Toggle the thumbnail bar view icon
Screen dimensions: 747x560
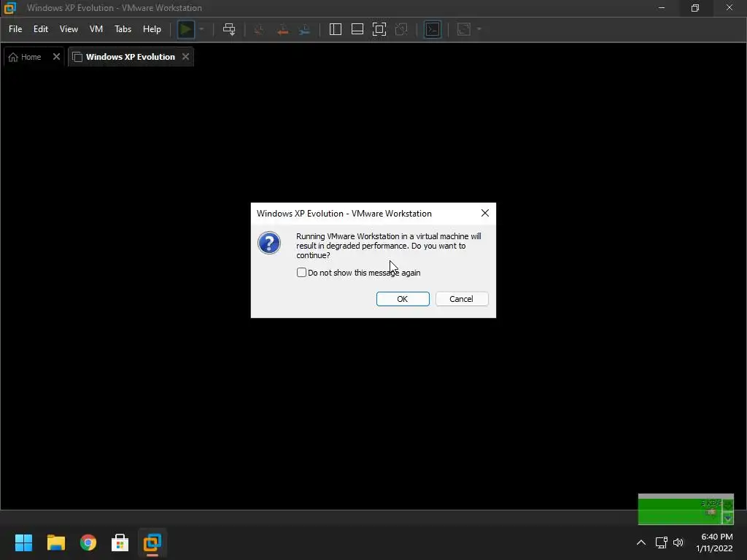point(357,29)
